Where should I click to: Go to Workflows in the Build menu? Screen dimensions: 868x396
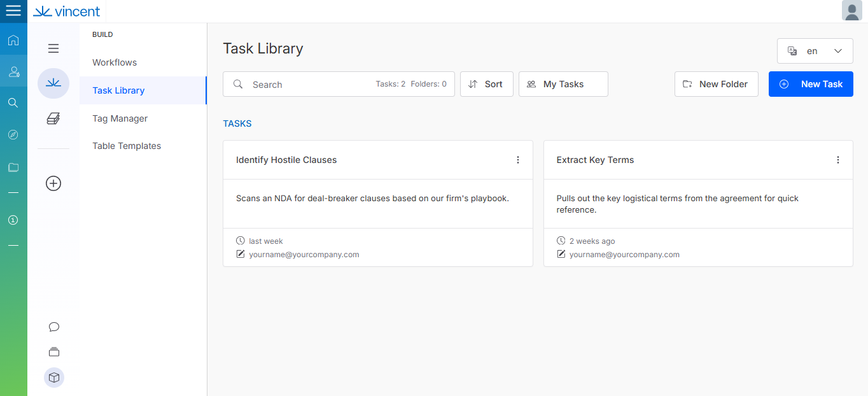click(x=115, y=62)
